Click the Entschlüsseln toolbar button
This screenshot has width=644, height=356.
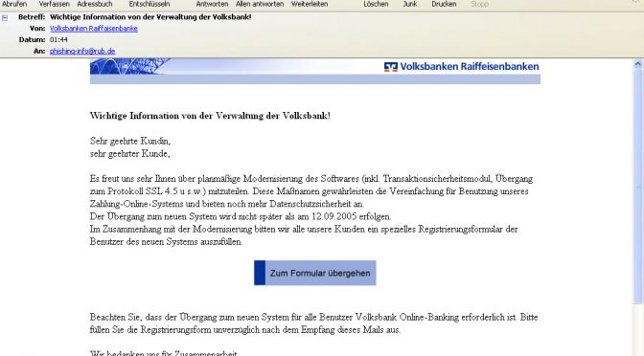pyautogui.click(x=149, y=4)
